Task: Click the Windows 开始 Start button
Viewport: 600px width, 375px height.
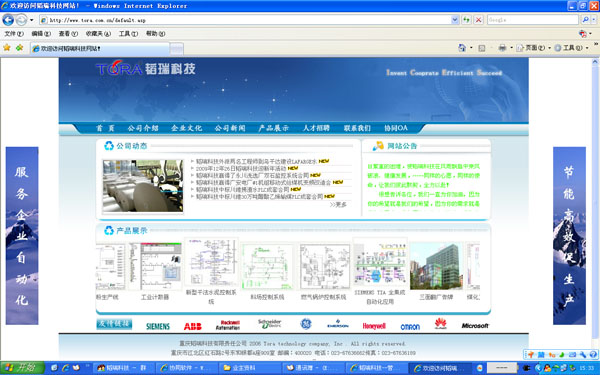Action: [22, 368]
